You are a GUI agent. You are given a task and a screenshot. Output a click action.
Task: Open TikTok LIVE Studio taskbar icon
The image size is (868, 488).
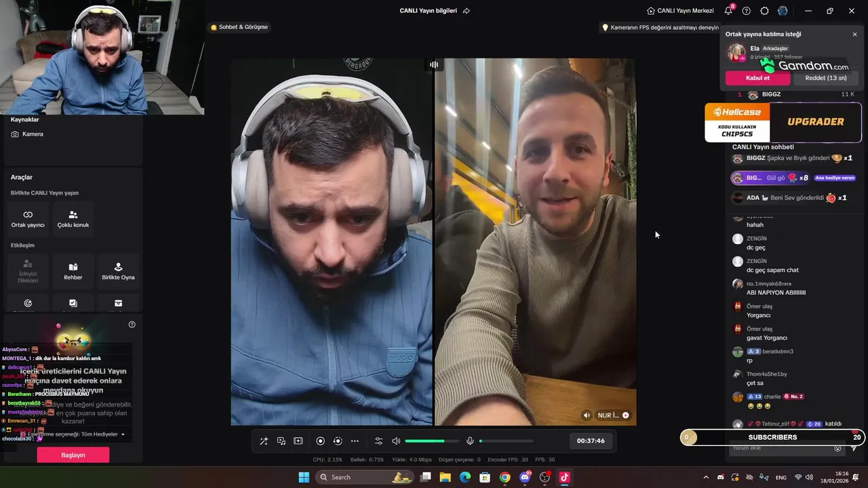(x=564, y=477)
